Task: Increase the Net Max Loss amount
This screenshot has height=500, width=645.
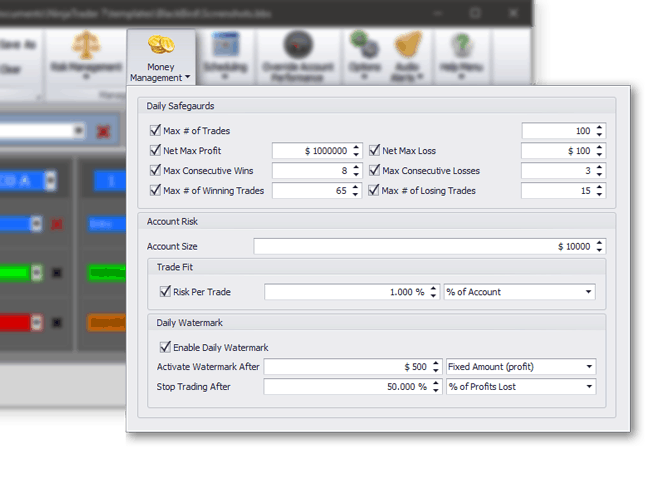Action: tap(599, 147)
